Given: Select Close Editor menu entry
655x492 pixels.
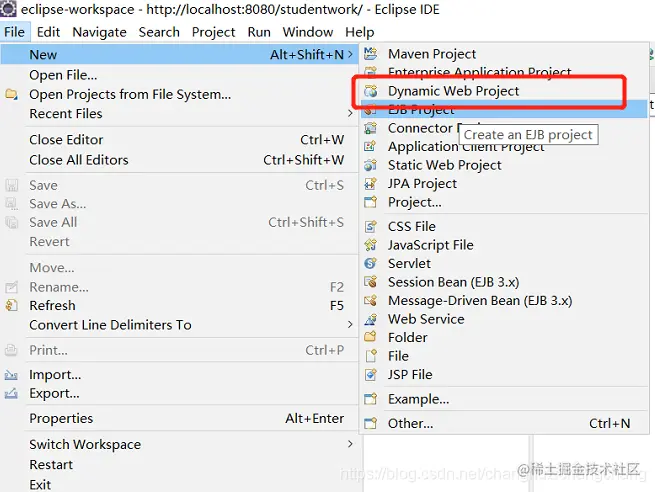Looking at the screenshot, I should coord(180,139).
